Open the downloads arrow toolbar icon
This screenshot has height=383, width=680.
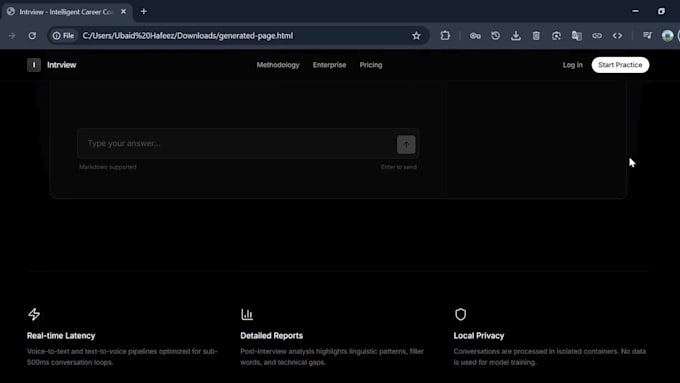[516, 36]
